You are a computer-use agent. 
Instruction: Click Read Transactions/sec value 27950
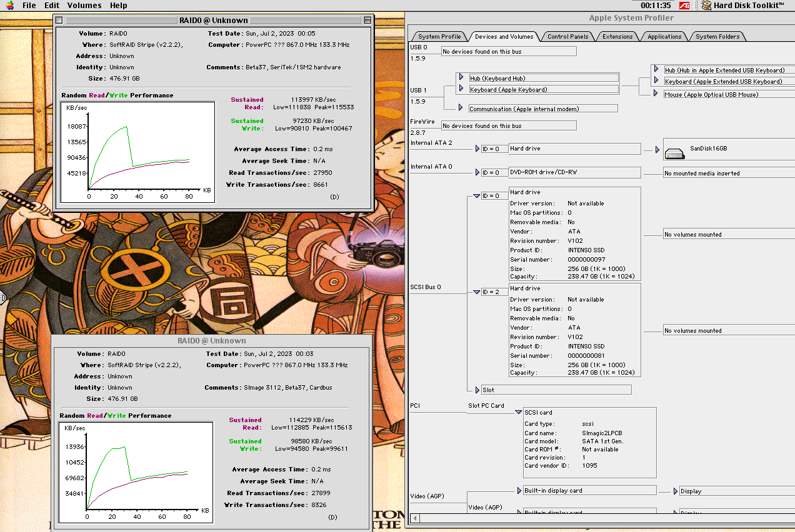[x=323, y=172]
